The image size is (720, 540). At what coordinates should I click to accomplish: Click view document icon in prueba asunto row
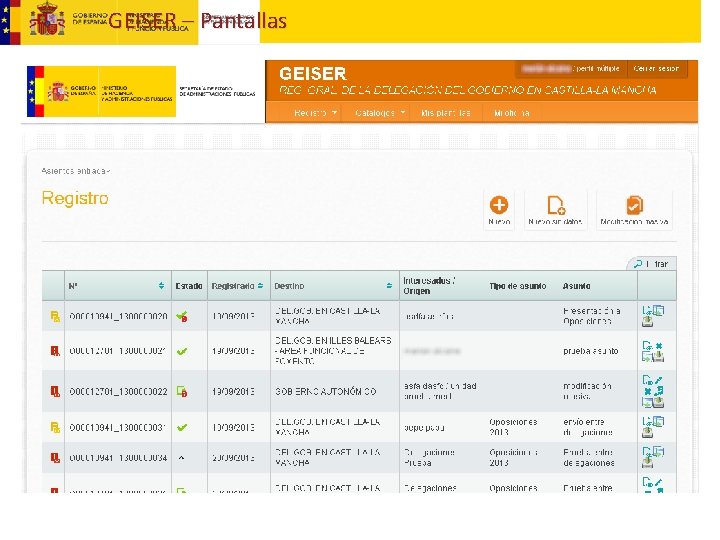[x=647, y=345]
